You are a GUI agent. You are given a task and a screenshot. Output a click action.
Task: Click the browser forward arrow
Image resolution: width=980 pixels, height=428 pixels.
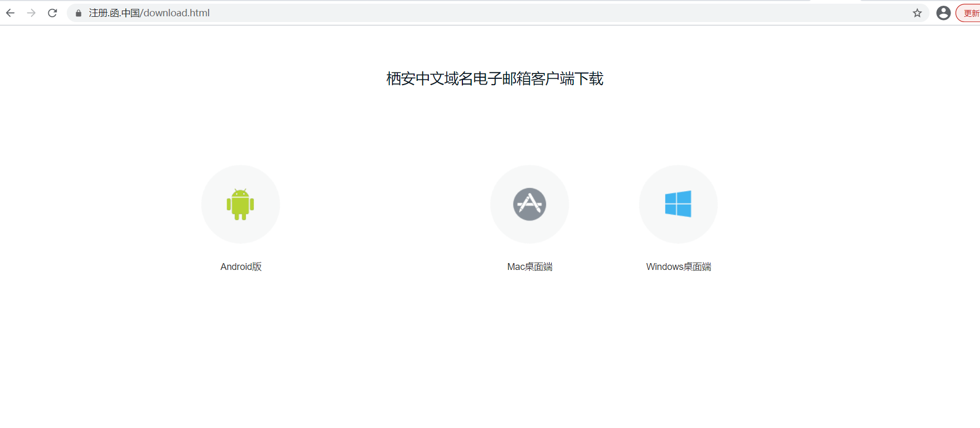pos(32,13)
